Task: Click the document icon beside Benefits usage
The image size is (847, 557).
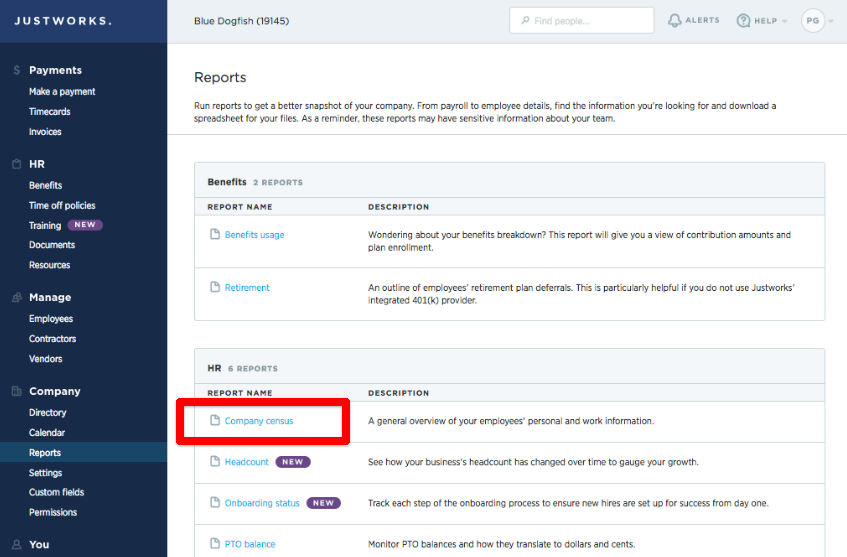Action: pos(215,234)
